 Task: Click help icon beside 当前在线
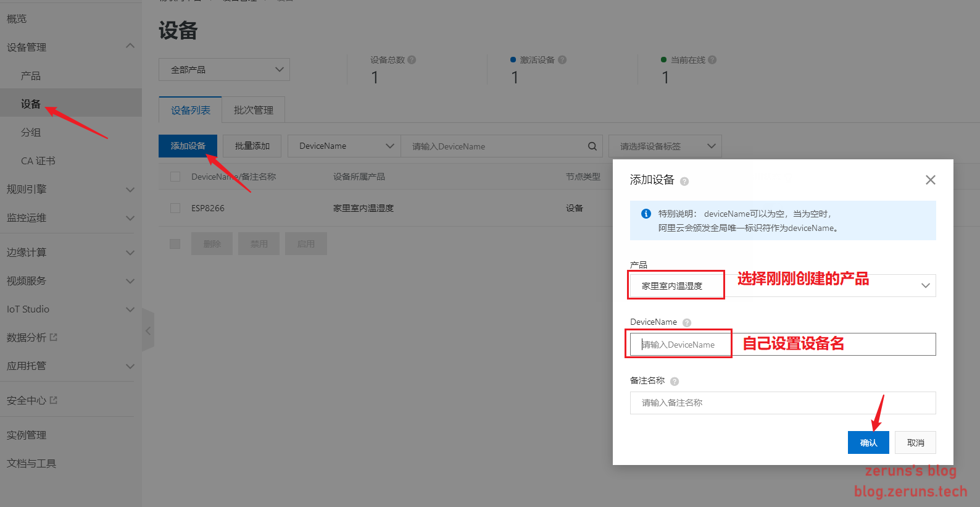click(712, 60)
